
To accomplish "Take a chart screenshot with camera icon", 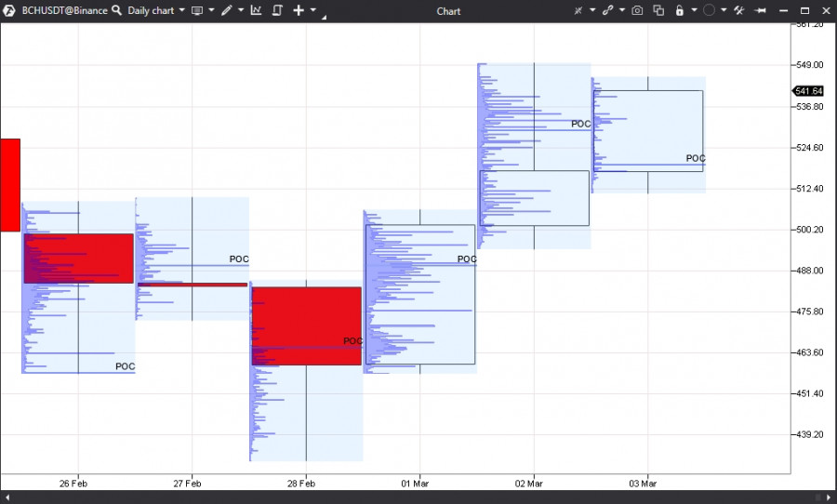I will pos(637,10).
